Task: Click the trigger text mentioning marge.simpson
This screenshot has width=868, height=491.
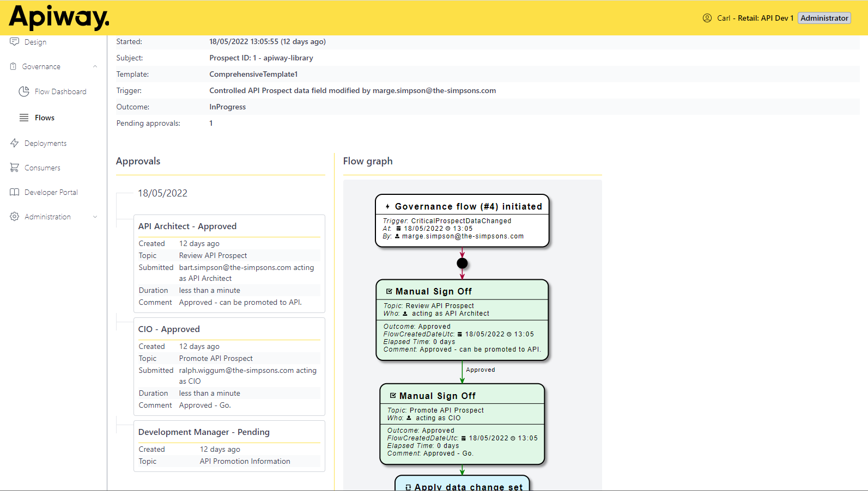Action: point(353,90)
